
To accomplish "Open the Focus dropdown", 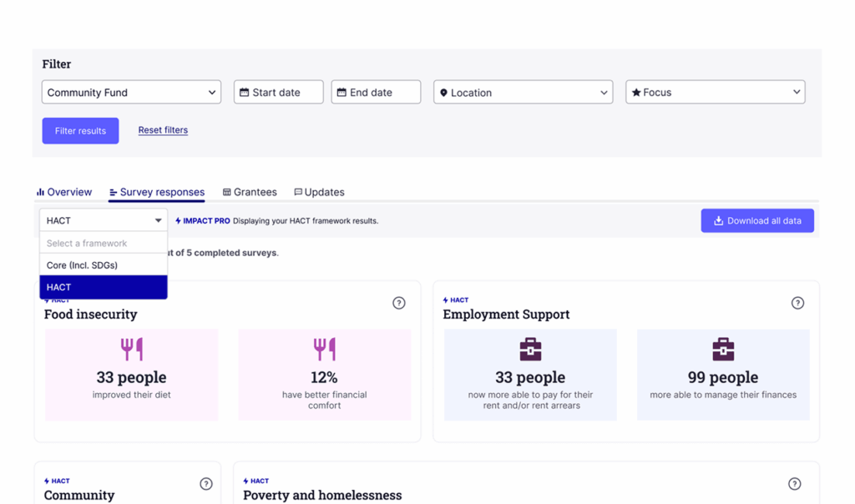I will [x=715, y=92].
